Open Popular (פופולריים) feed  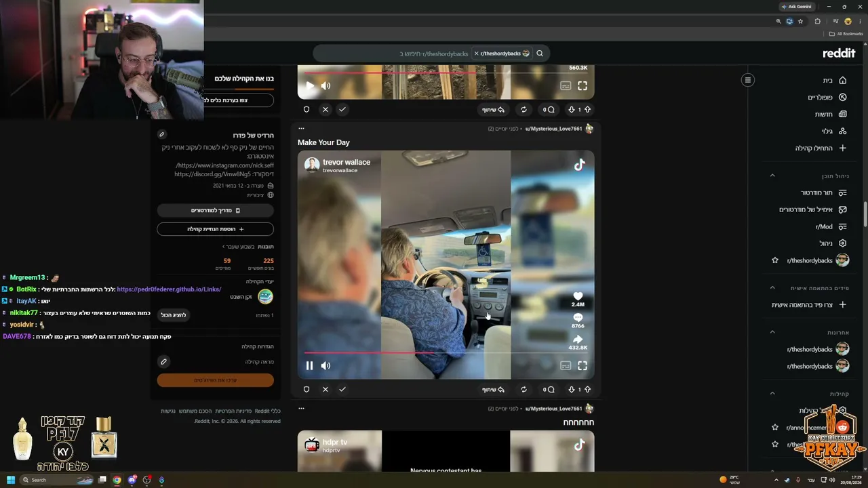coord(827,97)
